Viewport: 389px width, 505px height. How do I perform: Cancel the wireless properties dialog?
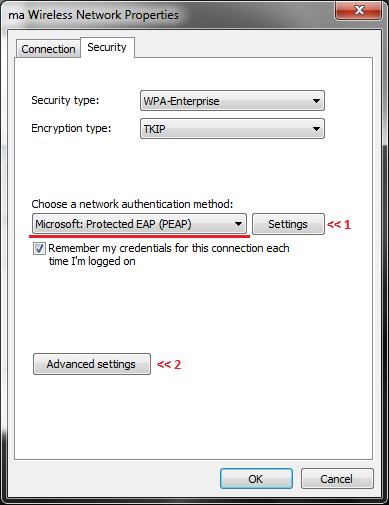coord(337,479)
